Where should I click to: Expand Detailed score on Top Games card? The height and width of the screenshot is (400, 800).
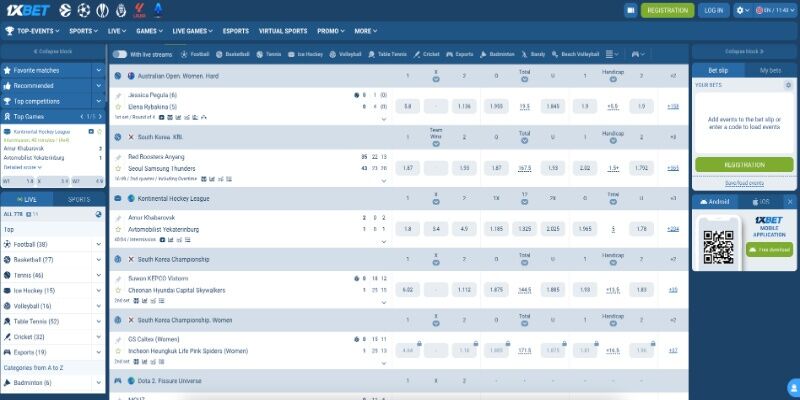[22, 167]
